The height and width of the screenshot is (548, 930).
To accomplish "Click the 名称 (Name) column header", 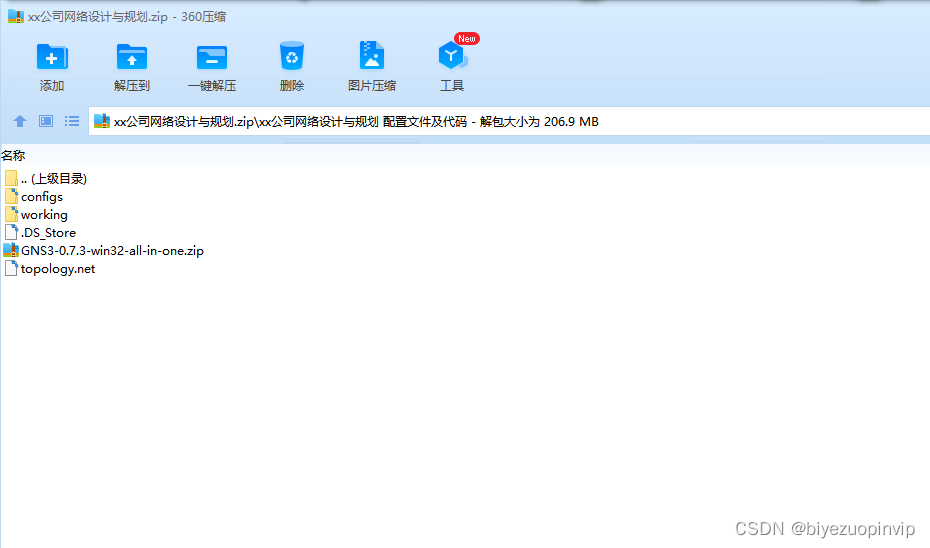I will 13,155.
